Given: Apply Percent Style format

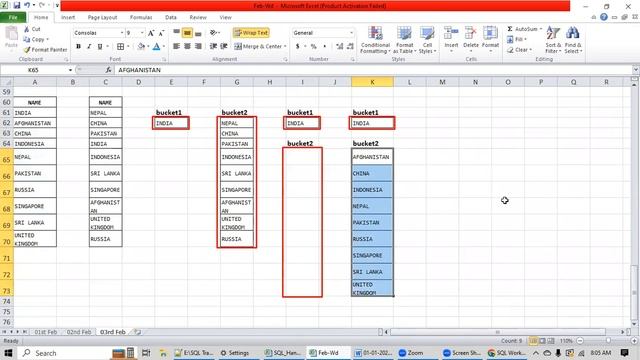Looking at the screenshot, I should click(x=313, y=47).
